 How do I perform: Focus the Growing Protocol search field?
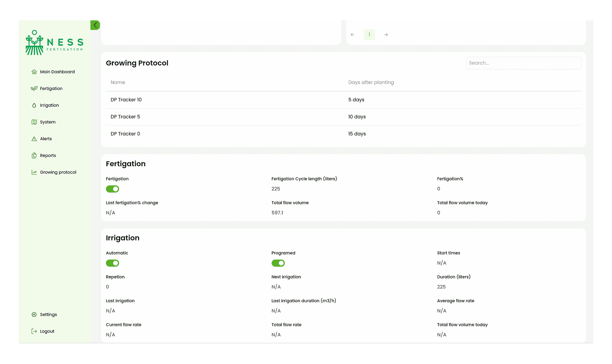pyautogui.click(x=524, y=63)
